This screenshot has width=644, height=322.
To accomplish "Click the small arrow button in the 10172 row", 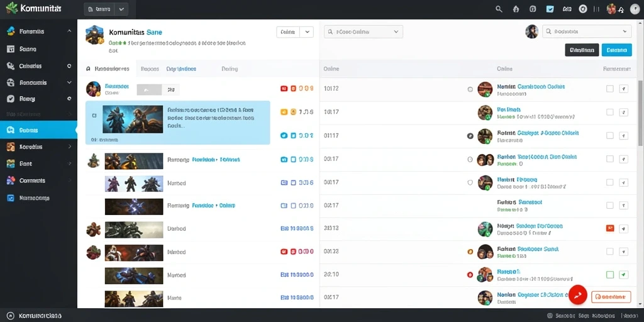I will pyautogui.click(x=623, y=89).
